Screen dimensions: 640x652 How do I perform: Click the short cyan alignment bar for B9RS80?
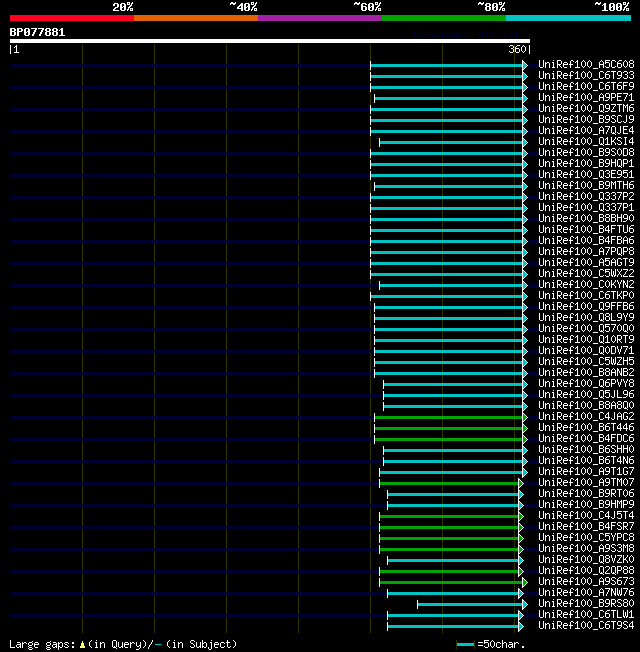pos(470,604)
